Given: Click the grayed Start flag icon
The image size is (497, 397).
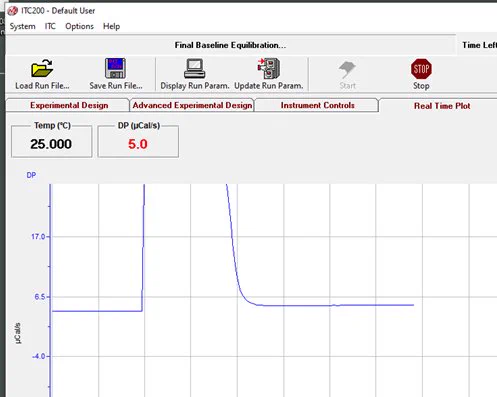Looking at the screenshot, I should pos(347,69).
